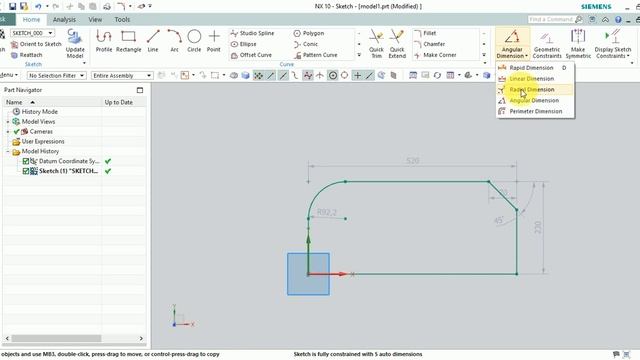
Task: Expand the Model Views tree node
Action: click(x=8, y=122)
